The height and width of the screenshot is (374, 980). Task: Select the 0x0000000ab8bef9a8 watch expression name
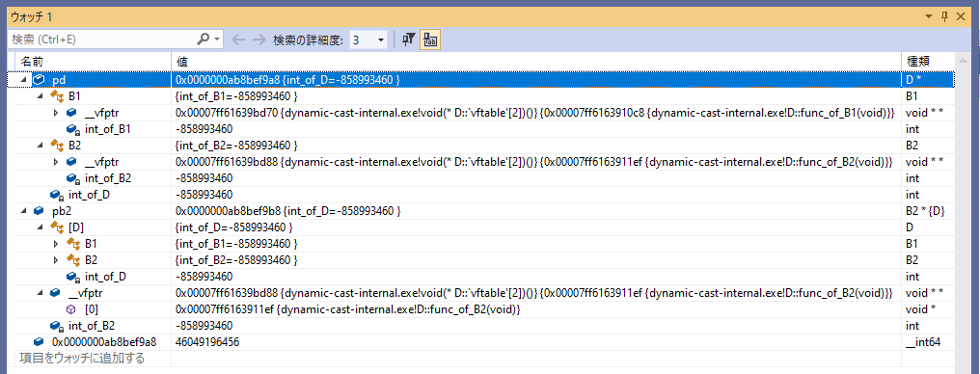click(x=104, y=342)
